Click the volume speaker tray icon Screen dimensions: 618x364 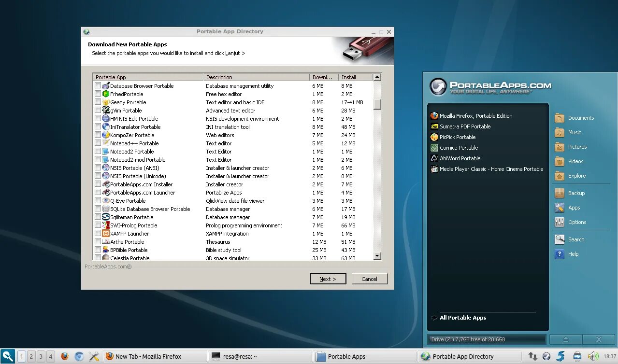pyautogui.click(x=593, y=357)
